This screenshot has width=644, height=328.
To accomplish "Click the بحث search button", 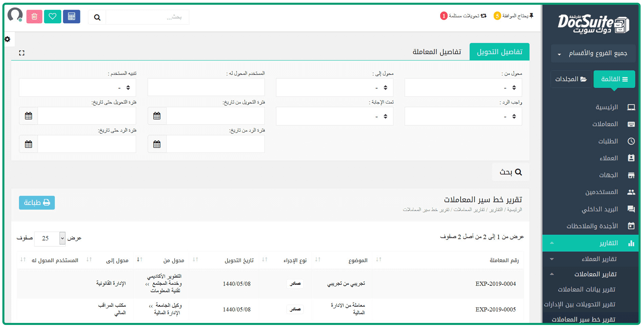I will (510, 172).
